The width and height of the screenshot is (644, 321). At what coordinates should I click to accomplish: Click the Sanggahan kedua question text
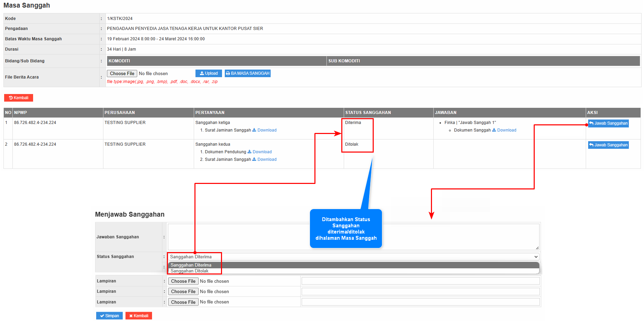(213, 144)
